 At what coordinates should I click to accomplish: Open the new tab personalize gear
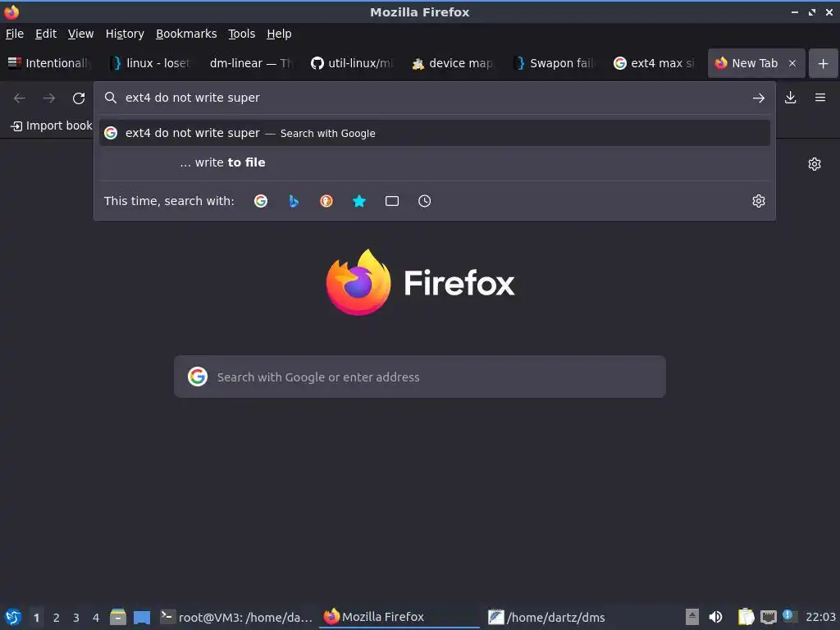815,164
